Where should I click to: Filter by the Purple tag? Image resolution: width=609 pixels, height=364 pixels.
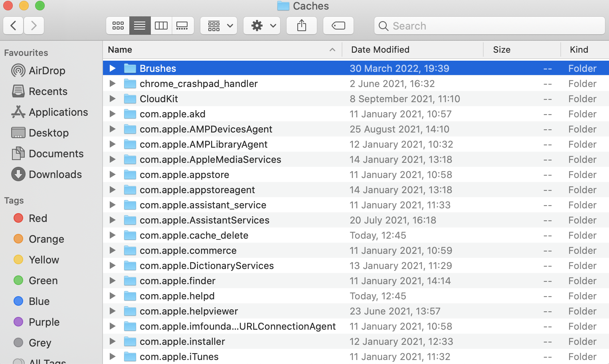36,322
